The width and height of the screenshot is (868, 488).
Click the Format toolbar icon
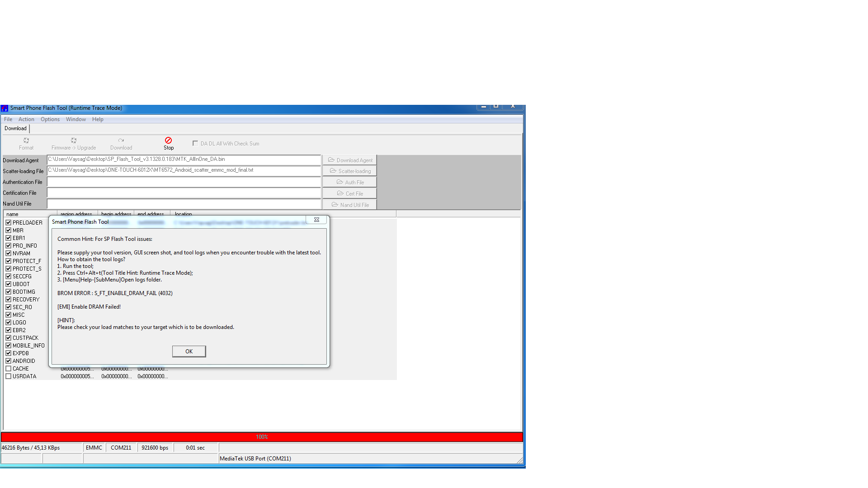click(x=26, y=141)
